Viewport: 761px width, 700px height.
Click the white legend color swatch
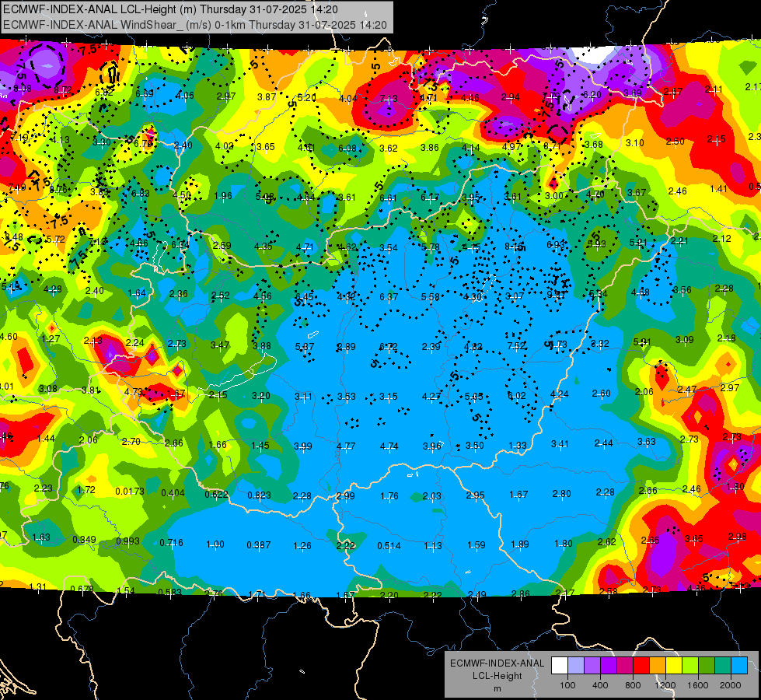click(560, 665)
